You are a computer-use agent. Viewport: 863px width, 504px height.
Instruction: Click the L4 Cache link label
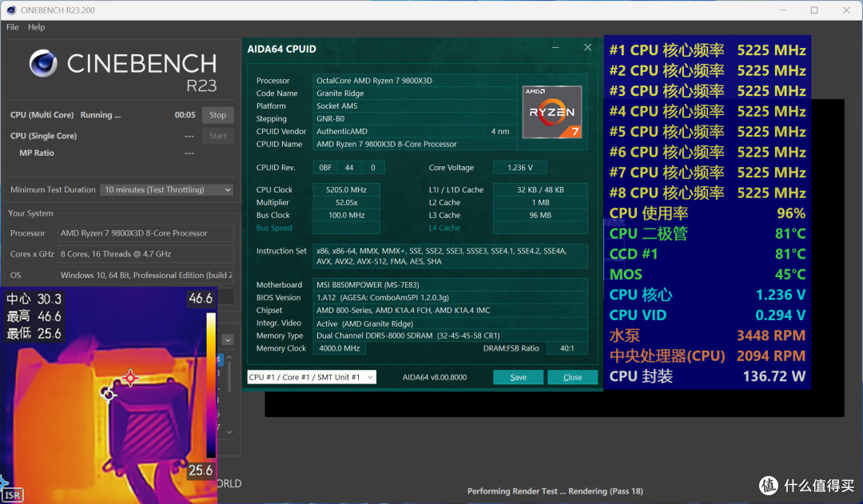coord(444,228)
